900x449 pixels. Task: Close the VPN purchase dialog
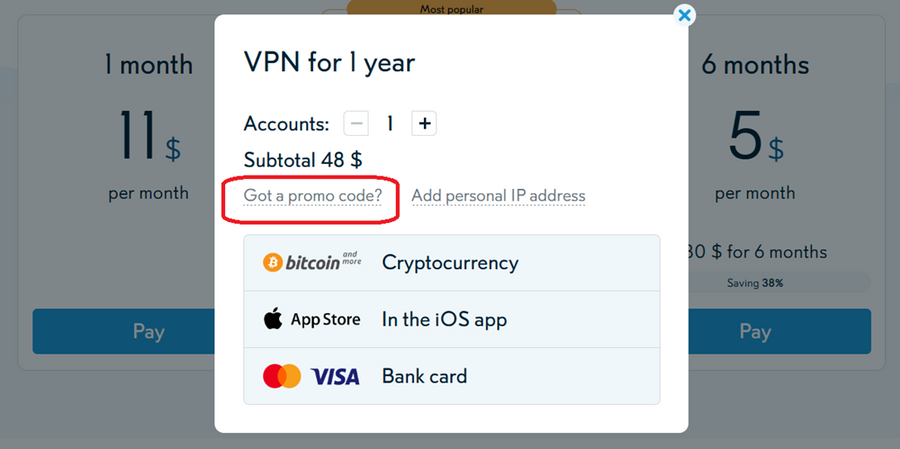click(684, 15)
